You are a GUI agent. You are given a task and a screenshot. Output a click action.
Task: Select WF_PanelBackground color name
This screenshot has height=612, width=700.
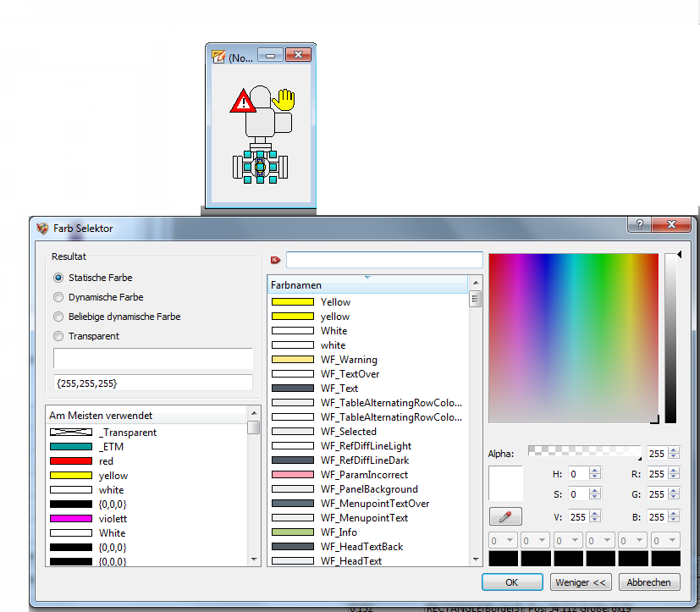367,489
